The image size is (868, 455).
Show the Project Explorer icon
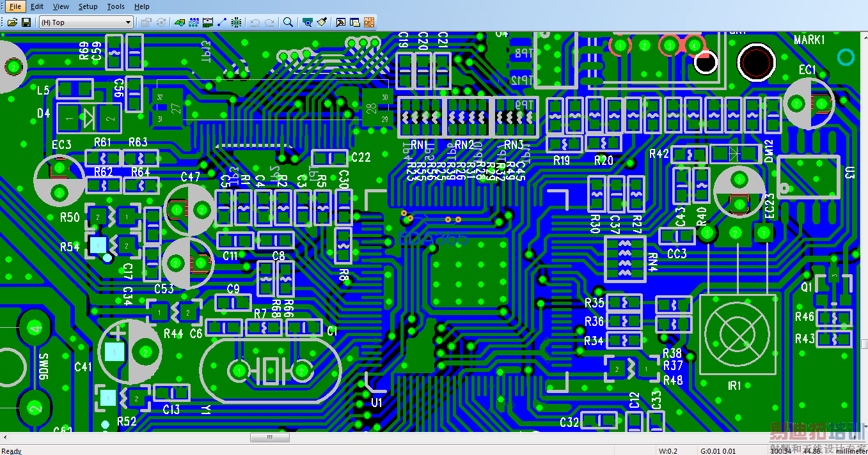pyautogui.click(x=355, y=22)
